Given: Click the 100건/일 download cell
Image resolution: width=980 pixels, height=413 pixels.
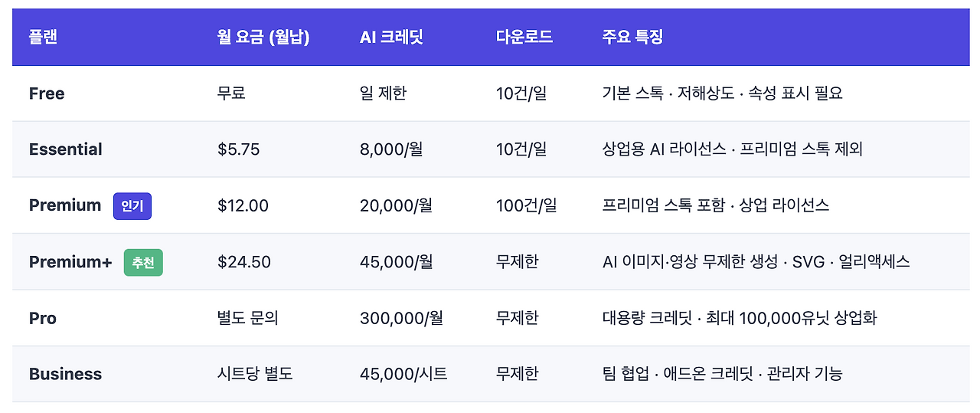Looking at the screenshot, I should 527,205.
